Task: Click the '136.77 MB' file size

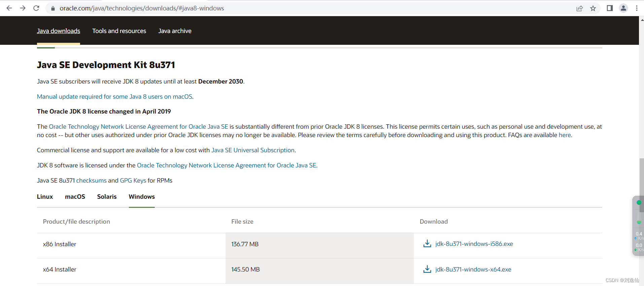Action: pyautogui.click(x=245, y=244)
